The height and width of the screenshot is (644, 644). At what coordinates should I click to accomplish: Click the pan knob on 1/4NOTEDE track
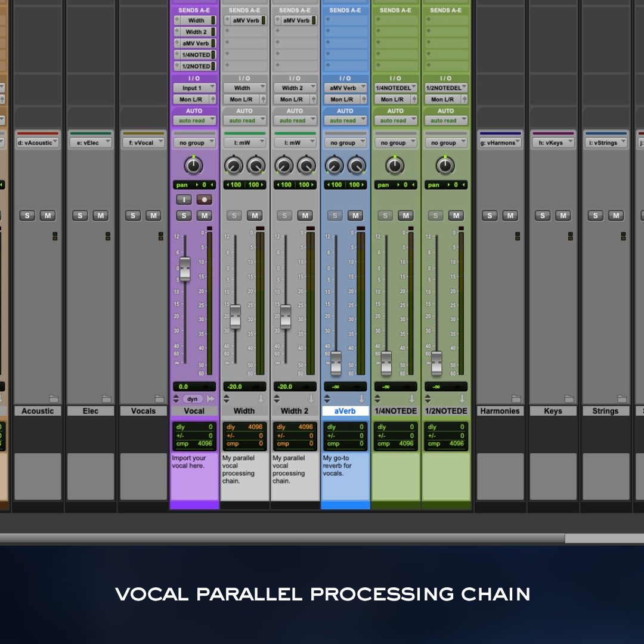(395, 165)
